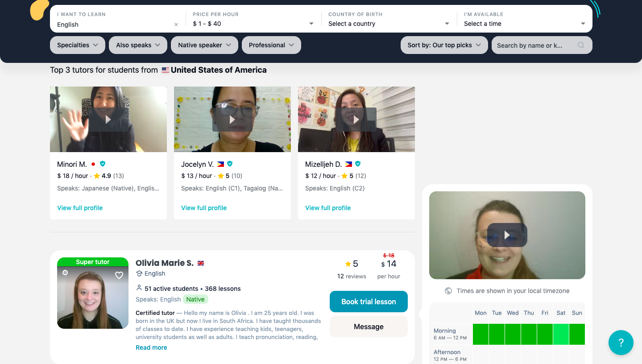Viewport: 642px width, 364px height.
Task: Open the help question mark bubble
Action: (x=621, y=343)
